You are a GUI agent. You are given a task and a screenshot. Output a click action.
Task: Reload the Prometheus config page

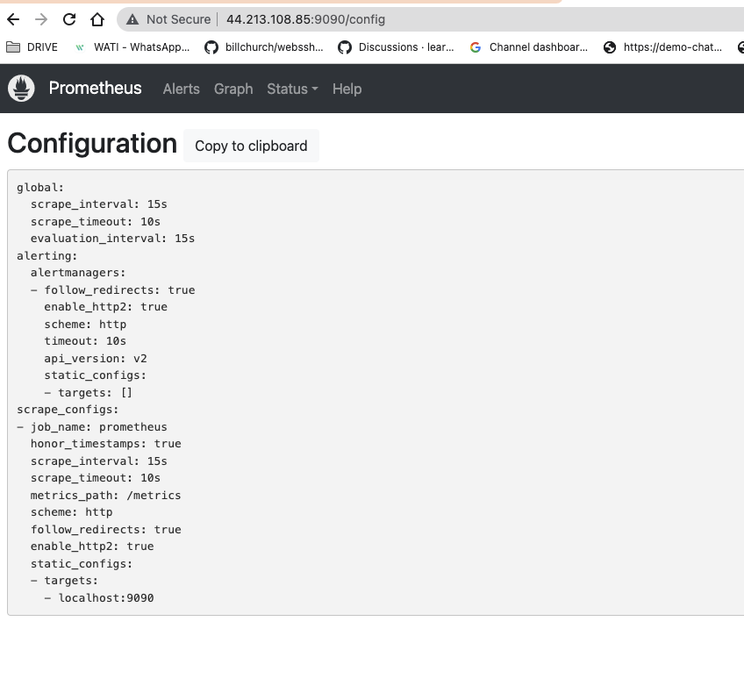pyautogui.click(x=68, y=18)
